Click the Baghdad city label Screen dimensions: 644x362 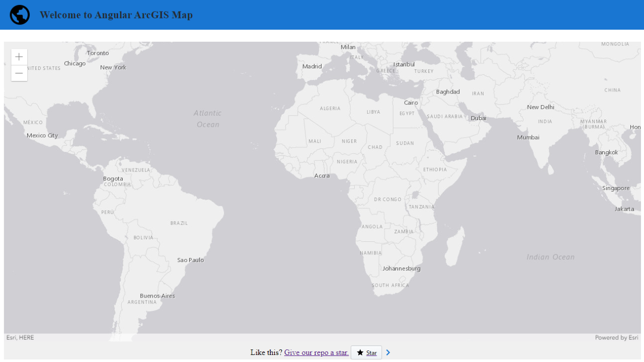pyautogui.click(x=448, y=92)
